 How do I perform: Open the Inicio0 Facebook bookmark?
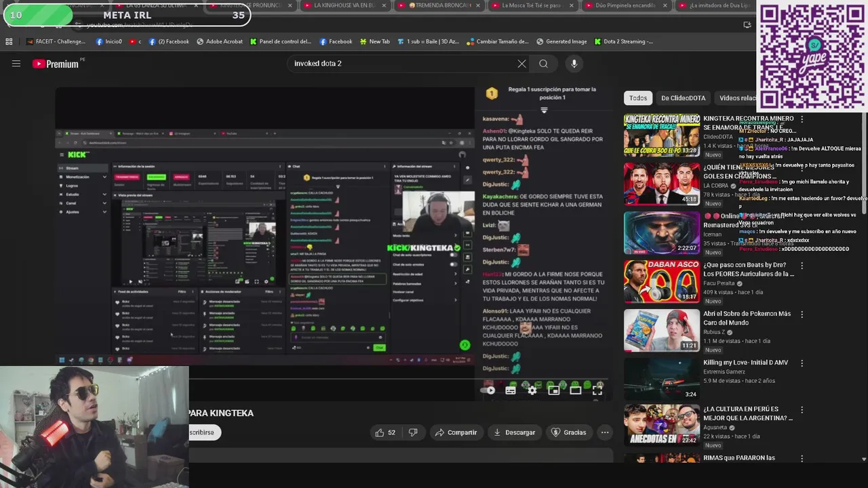point(109,41)
